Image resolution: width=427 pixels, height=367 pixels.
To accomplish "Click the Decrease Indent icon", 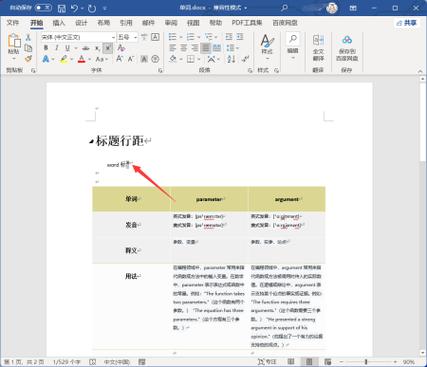I will pos(229,37).
